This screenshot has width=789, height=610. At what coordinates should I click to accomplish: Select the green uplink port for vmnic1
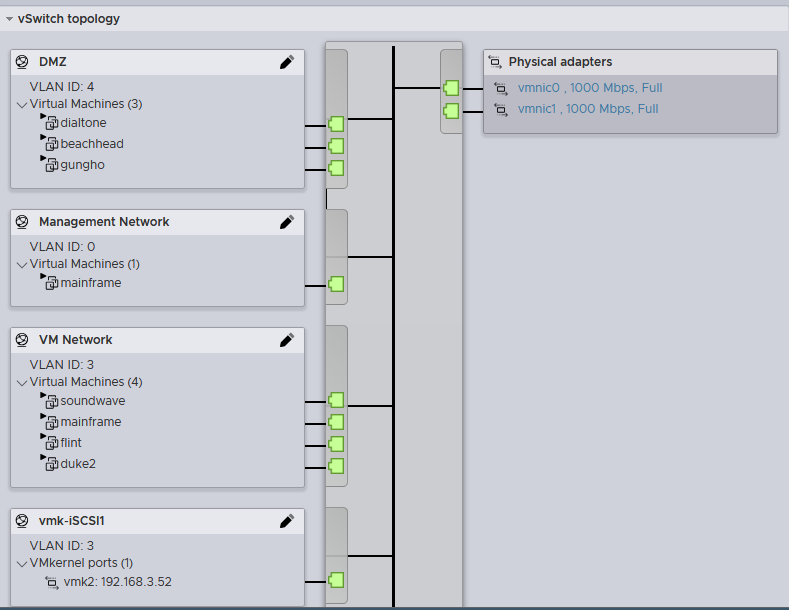[451, 111]
